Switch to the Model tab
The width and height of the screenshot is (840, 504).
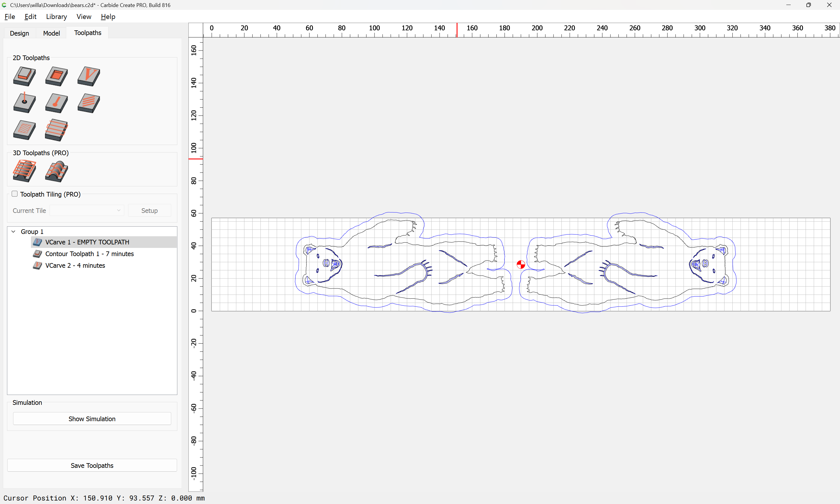pos(51,33)
